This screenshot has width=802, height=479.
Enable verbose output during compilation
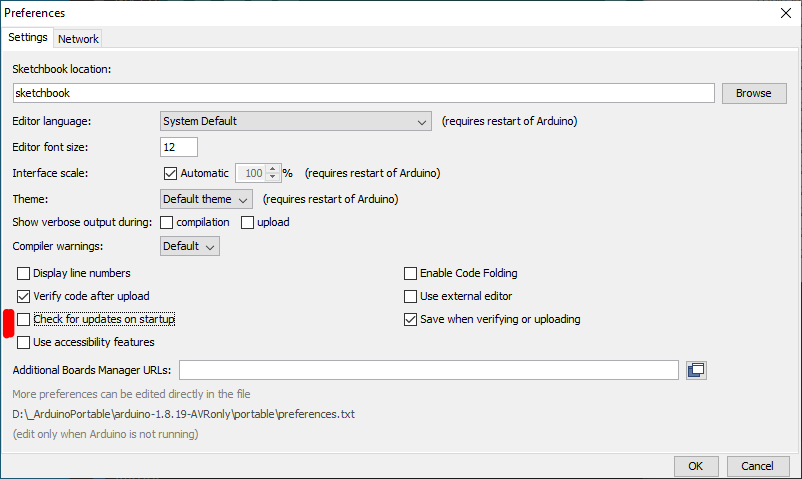tap(167, 222)
